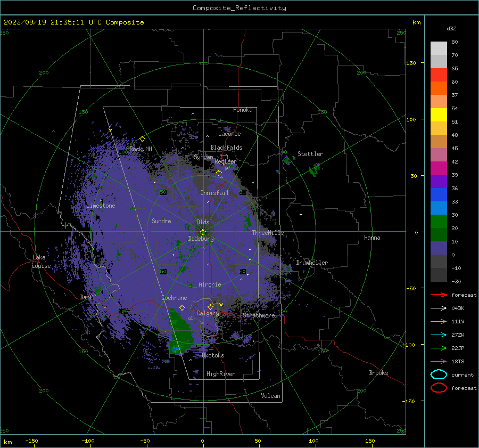Select the blue 36 dBZ color swatch
Image resolution: width=479 pixels, height=448 pixels.
[x=439, y=194]
